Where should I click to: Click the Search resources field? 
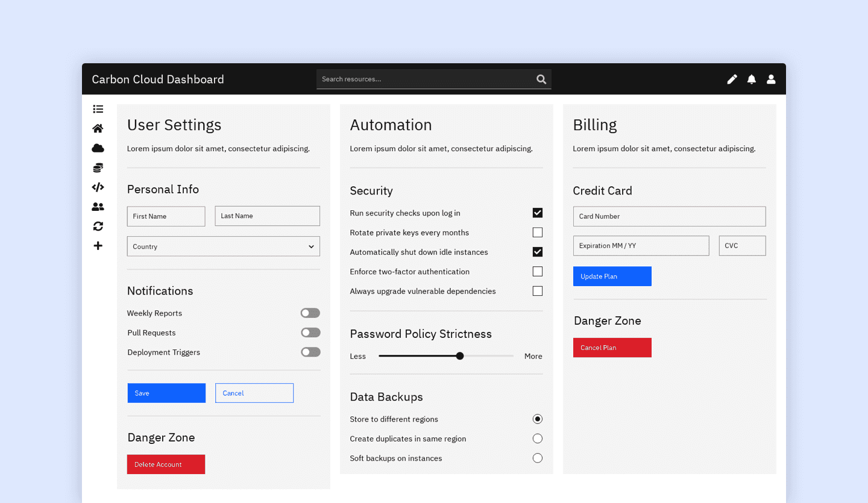[434, 79]
